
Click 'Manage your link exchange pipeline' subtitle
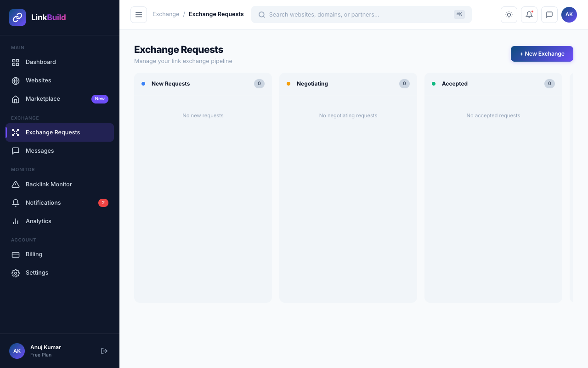coord(183,61)
